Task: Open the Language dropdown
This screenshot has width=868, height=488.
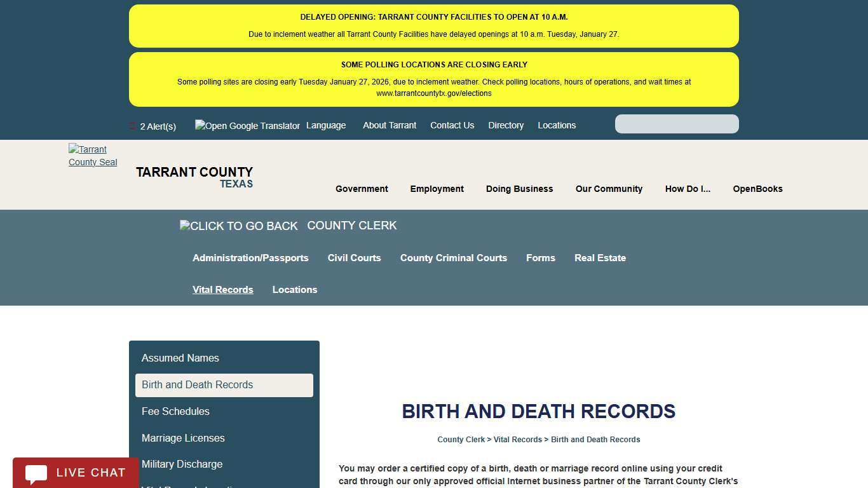Action: click(326, 125)
